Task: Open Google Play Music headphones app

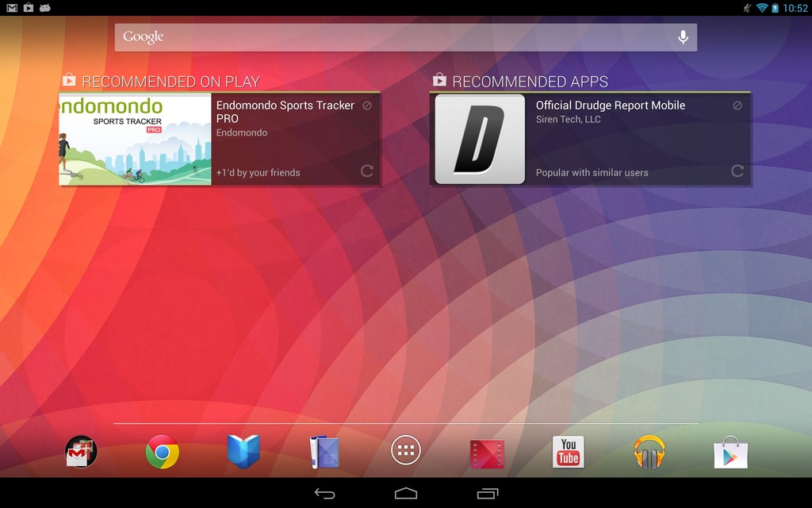Action: tap(649, 452)
